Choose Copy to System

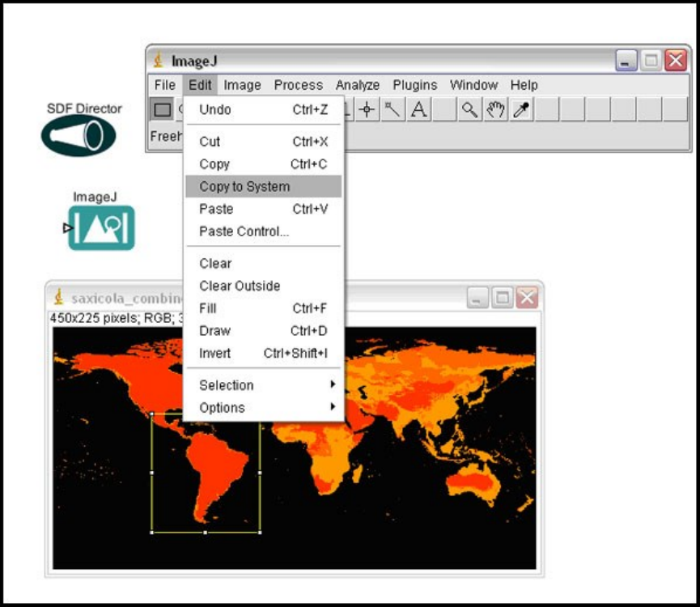click(x=263, y=186)
